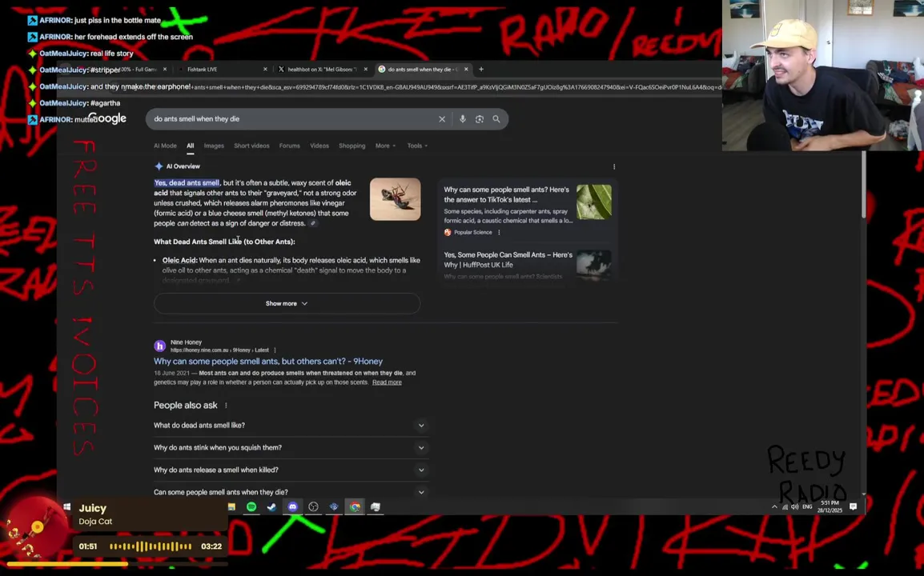The image size is (924, 576).
Task: Open Spotify from the taskbar
Action: coord(251,506)
